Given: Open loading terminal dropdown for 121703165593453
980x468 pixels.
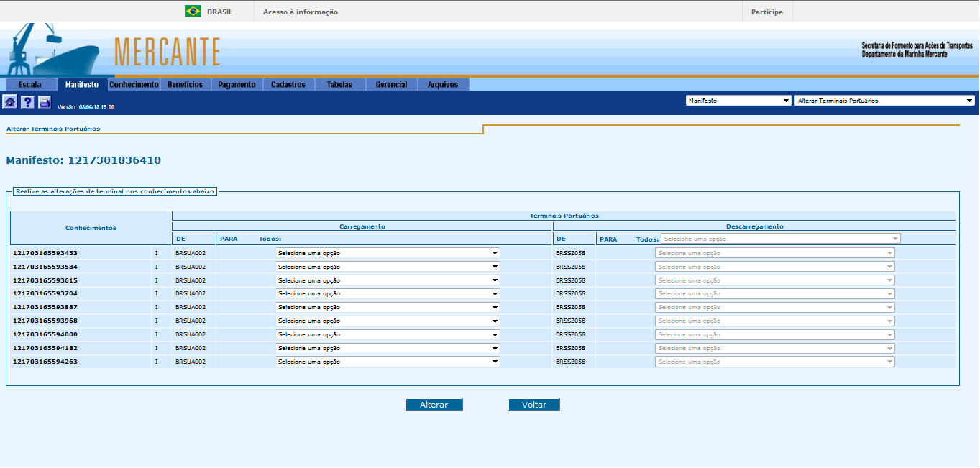Looking at the screenshot, I should coord(388,253).
